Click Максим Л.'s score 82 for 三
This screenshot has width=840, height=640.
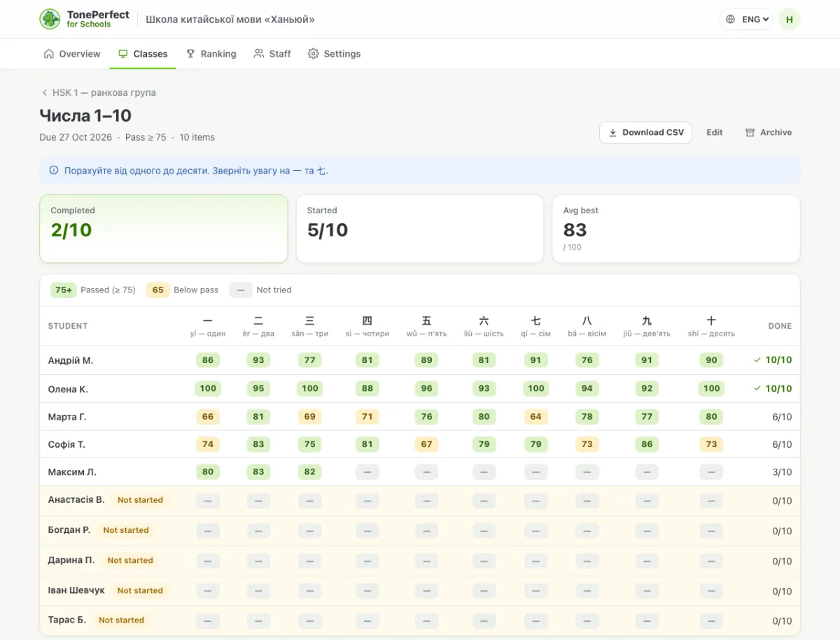click(310, 472)
